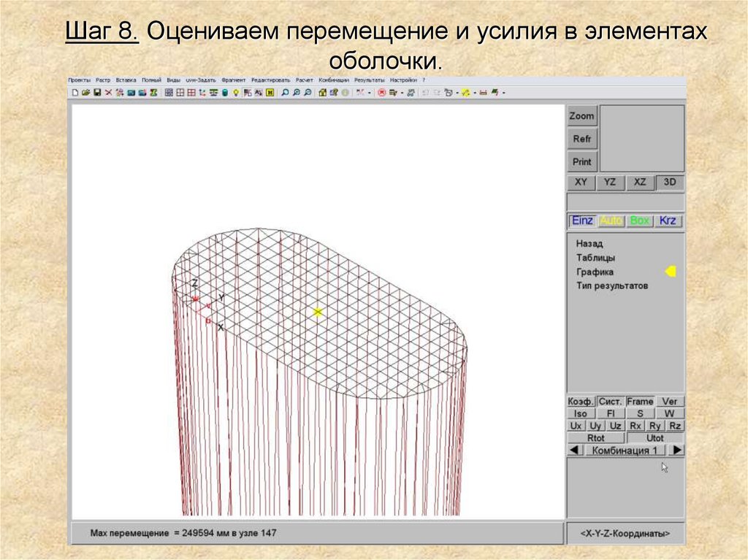Switch to the XY view
This screenshot has height=560, width=748.
(581, 183)
